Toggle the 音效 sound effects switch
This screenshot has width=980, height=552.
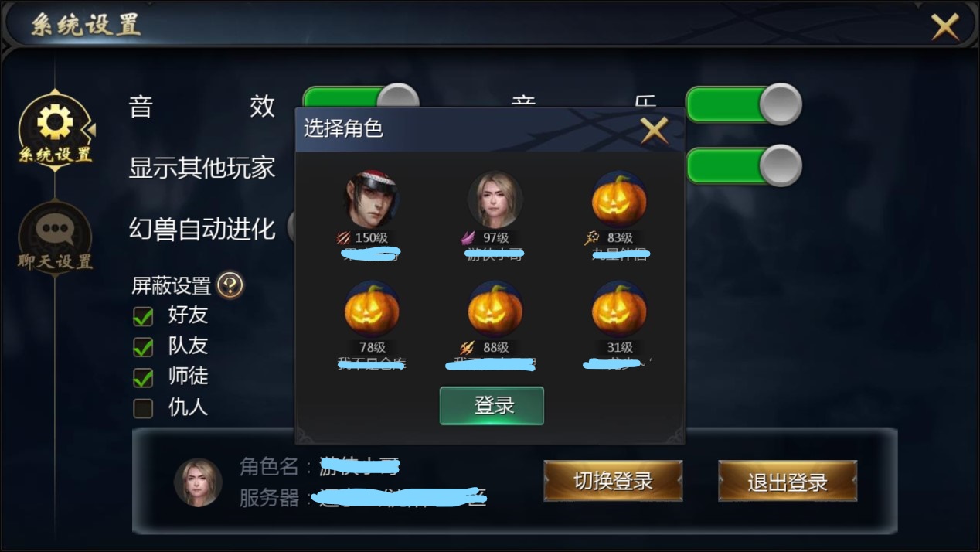point(360,97)
